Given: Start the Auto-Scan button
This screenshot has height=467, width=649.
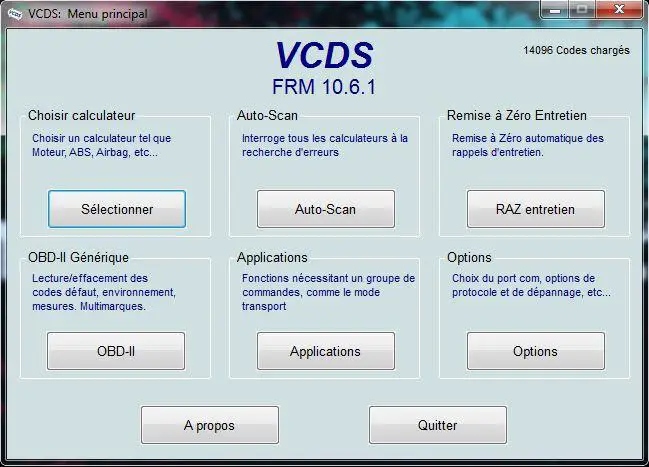Looking at the screenshot, I should tap(326, 209).
